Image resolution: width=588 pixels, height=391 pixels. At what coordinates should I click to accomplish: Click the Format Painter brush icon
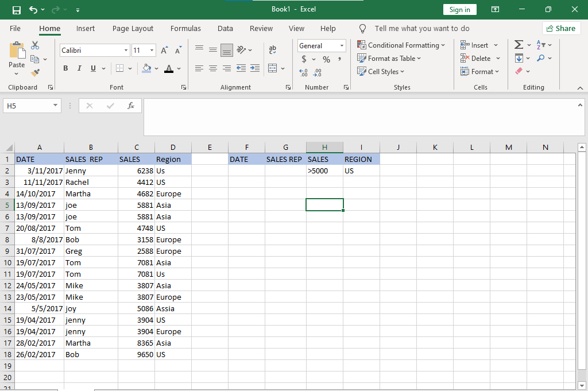point(35,73)
